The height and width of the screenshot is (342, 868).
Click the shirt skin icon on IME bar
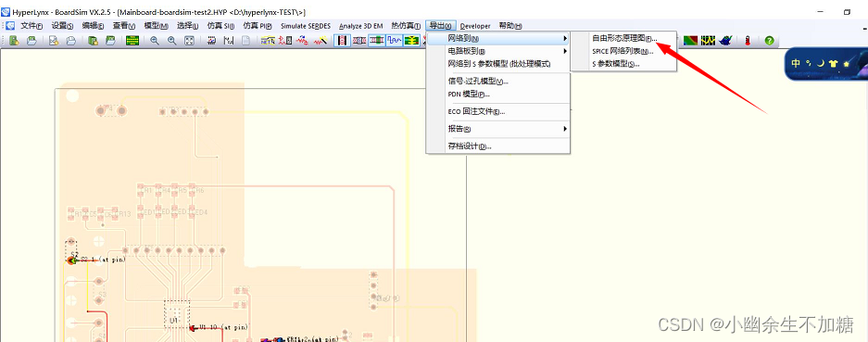833,63
